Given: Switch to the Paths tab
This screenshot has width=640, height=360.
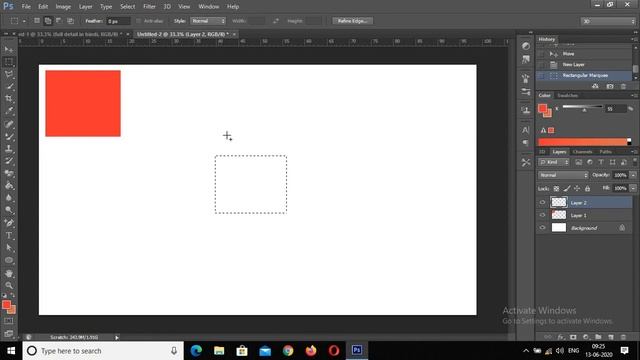Looking at the screenshot, I should (605, 152).
